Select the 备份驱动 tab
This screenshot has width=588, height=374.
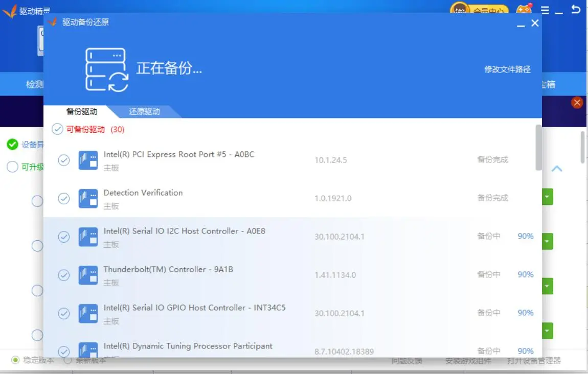pos(82,111)
